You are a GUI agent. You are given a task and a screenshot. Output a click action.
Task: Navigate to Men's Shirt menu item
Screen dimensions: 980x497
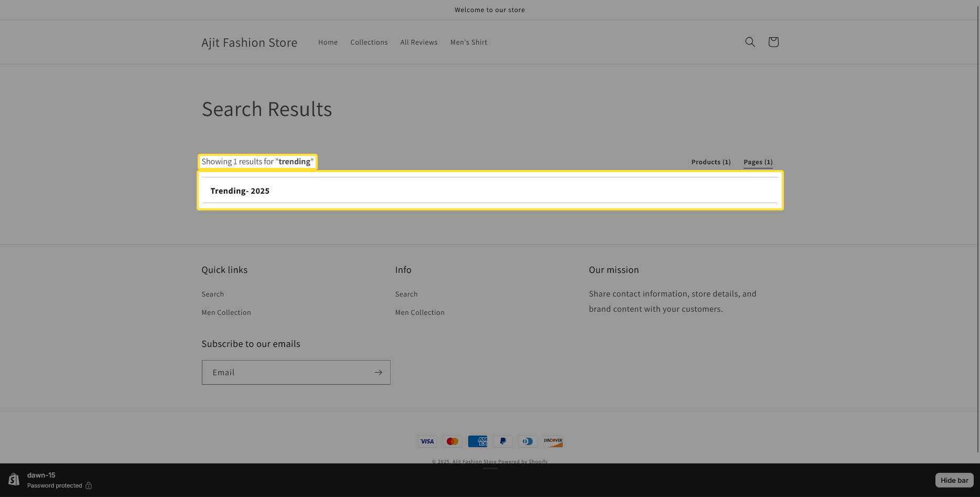pos(468,43)
